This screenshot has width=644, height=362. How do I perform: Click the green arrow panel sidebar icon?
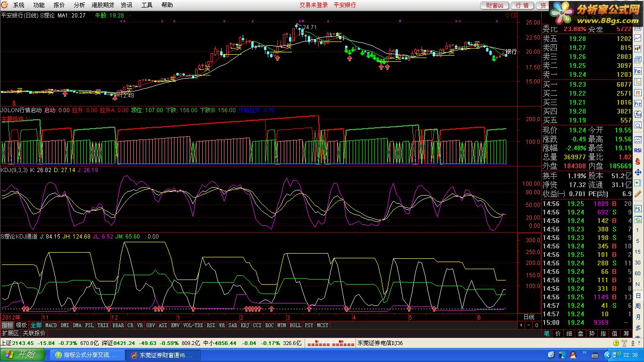638,182
